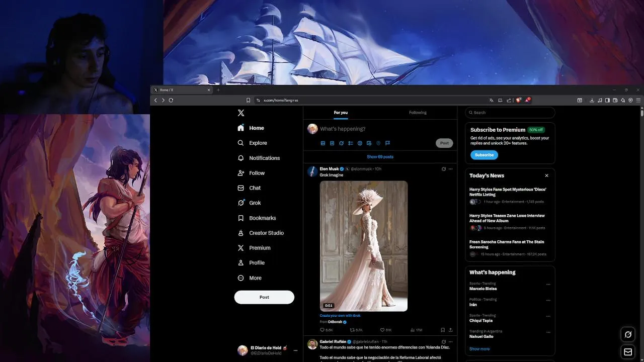
Task: Open more options on Gabriel Rufián post
Action: point(450,342)
